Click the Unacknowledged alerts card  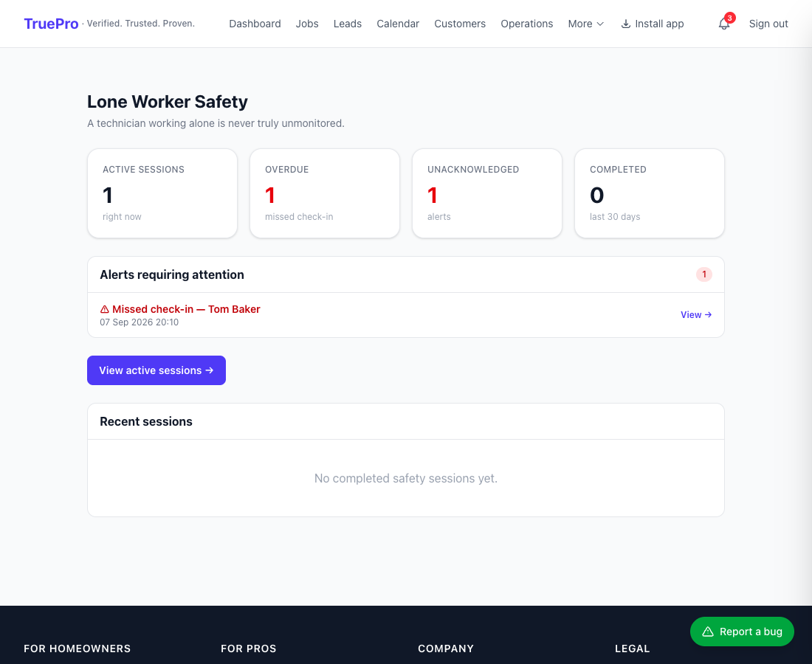click(486, 193)
